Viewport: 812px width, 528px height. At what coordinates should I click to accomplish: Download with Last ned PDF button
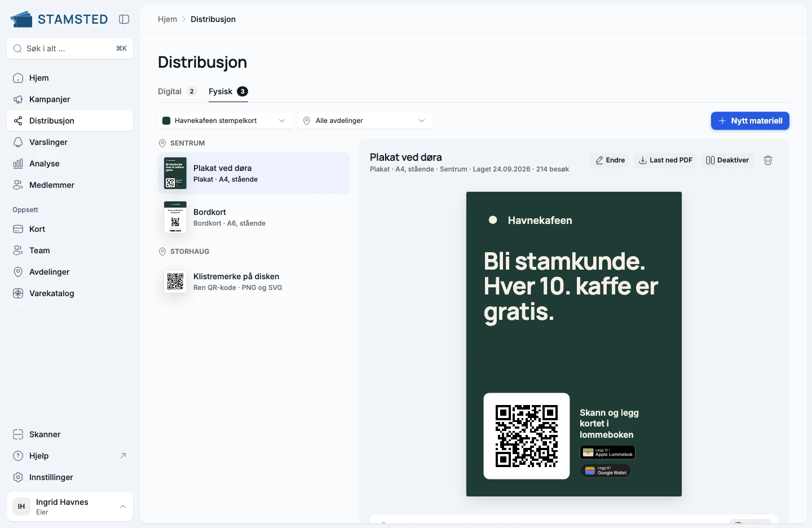(665, 160)
